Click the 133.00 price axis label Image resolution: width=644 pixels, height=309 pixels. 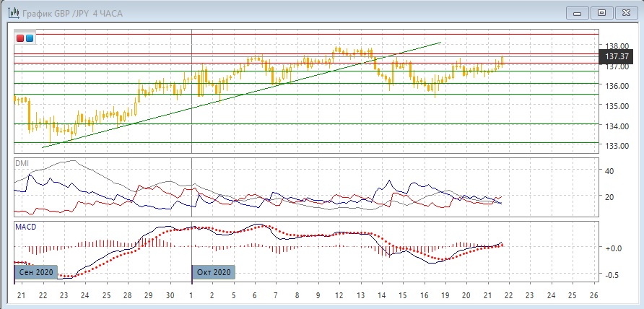616,146
